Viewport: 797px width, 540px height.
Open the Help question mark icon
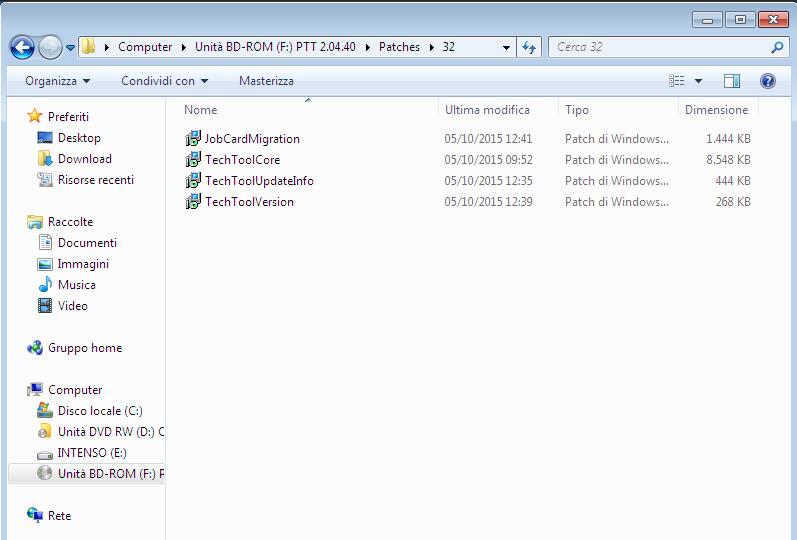pyautogui.click(x=768, y=81)
